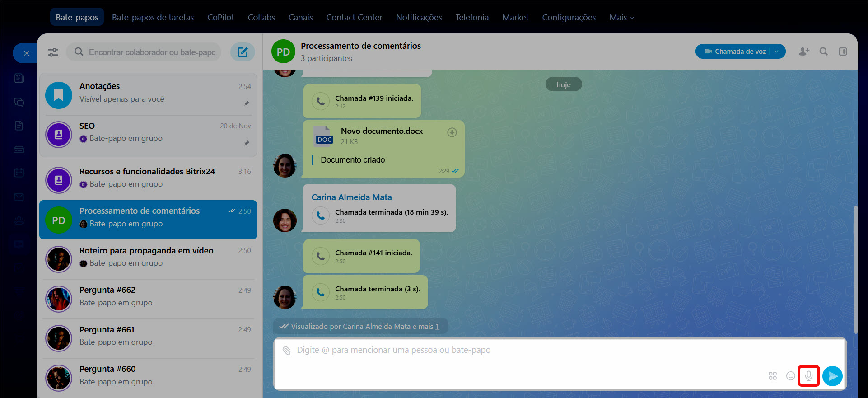Open the Pergunta #662 group chat

click(x=148, y=296)
